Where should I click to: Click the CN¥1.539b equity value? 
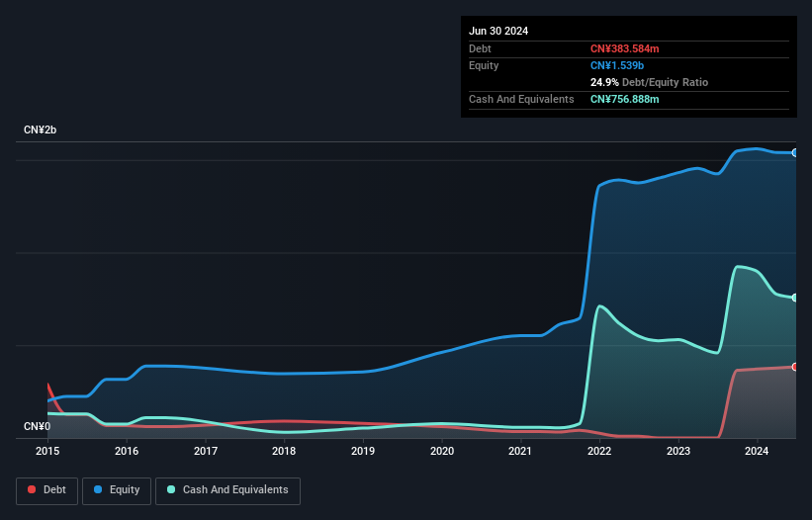click(x=617, y=65)
